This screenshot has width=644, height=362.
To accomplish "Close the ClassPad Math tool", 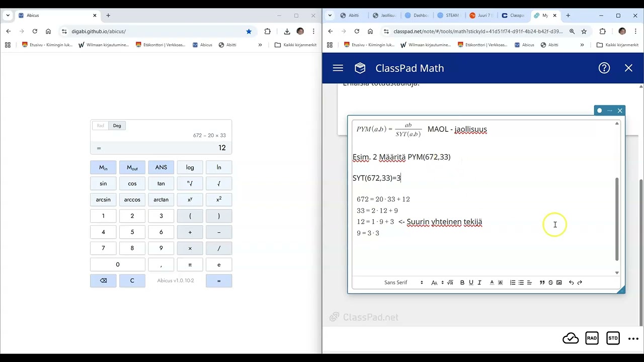I will (x=628, y=68).
